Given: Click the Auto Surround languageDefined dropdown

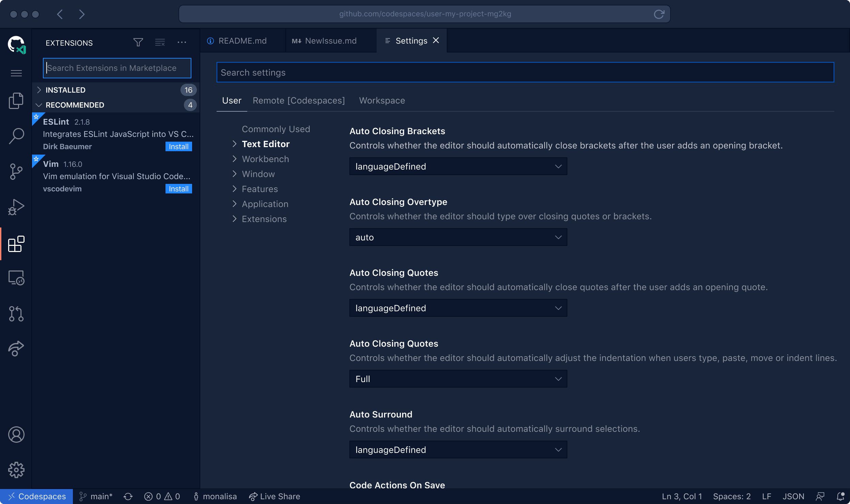Looking at the screenshot, I should pyautogui.click(x=458, y=450).
